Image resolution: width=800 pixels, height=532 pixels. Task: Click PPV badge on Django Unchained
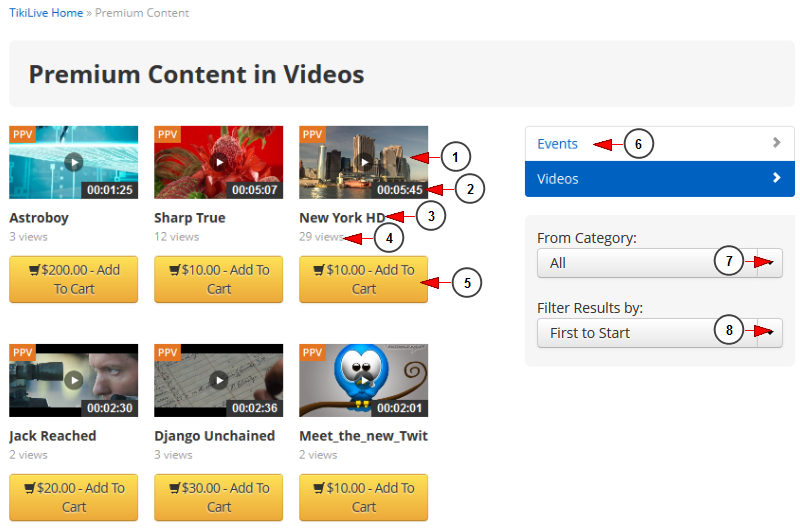pyautogui.click(x=167, y=352)
